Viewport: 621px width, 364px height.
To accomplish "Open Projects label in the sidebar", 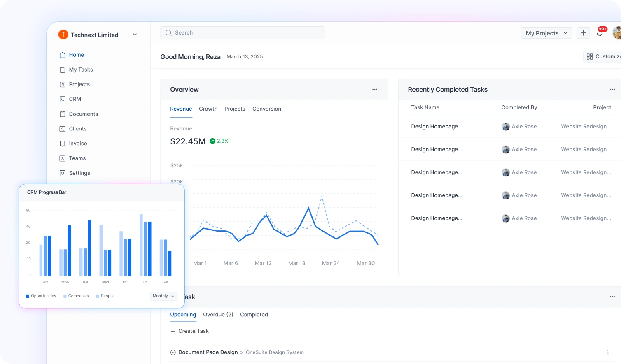I will click(79, 84).
